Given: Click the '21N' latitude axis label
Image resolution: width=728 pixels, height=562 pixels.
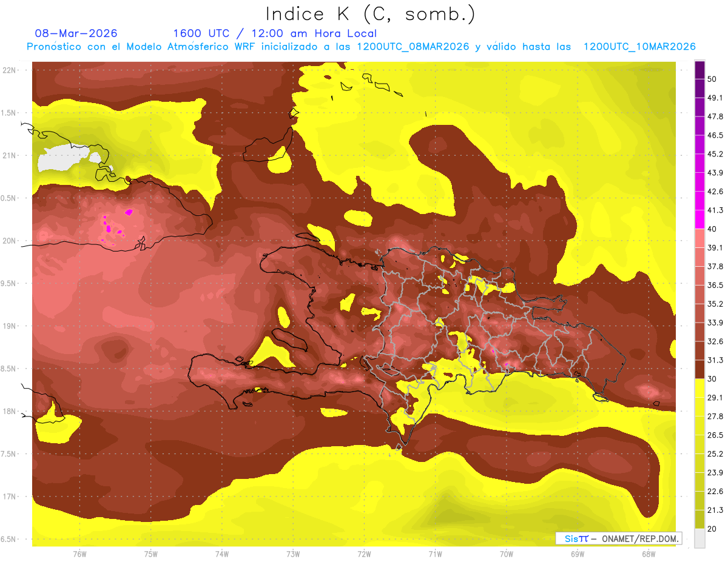Looking at the screenshot, I should click(x=9, y=155).
